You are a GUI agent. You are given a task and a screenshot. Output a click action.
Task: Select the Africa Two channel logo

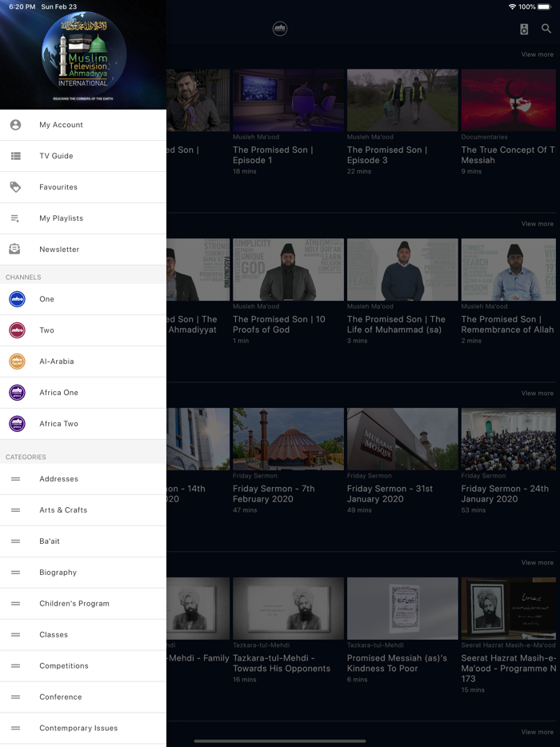click(x=17, y=424)
